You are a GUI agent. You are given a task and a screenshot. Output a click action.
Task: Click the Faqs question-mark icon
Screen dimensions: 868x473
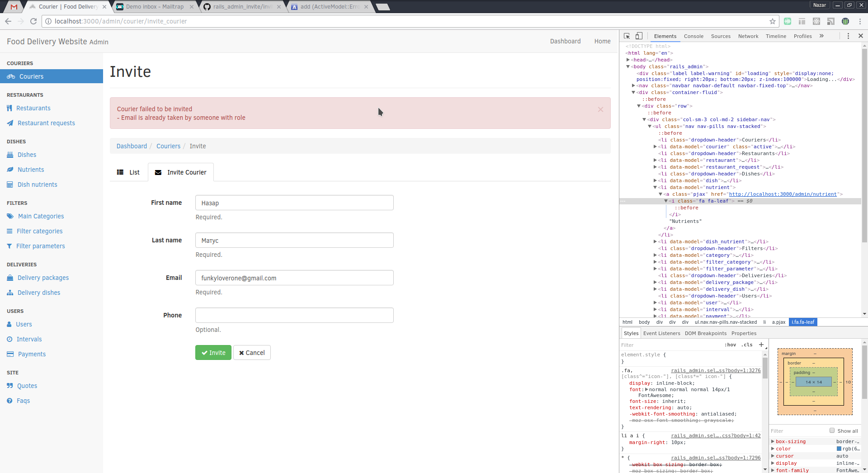click(x=9, y=401)
